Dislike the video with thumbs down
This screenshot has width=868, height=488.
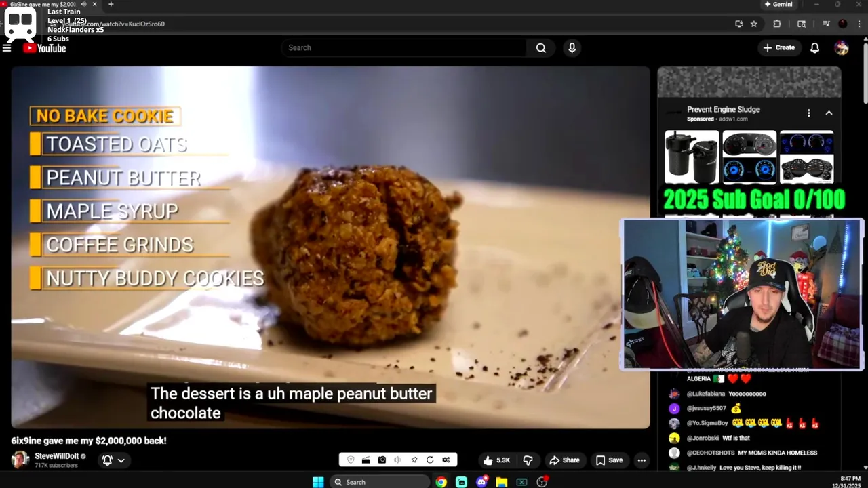[528, 460]
